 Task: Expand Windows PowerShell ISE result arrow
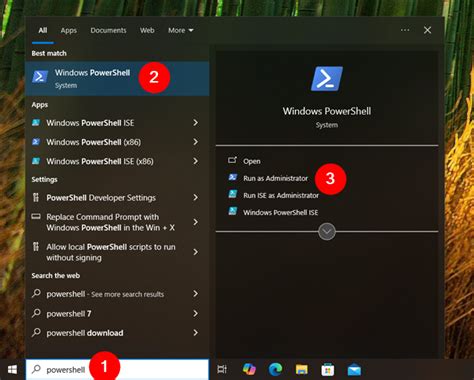pyautogui.click(x=196, y=123)
